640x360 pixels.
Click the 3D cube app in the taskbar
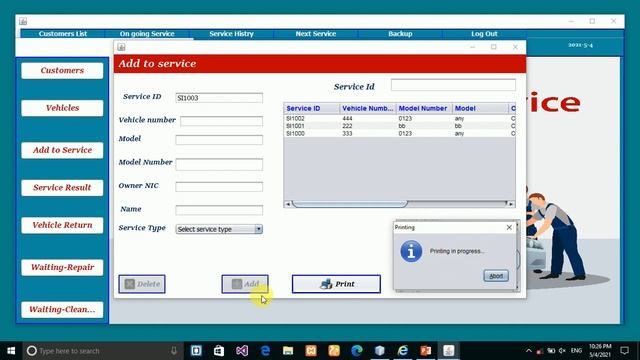(x=380, y=351)
